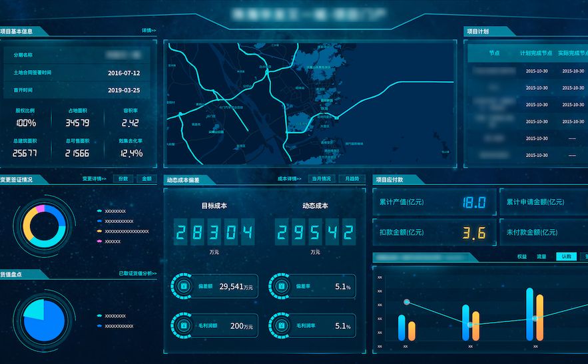Image resolution: width=588 pixels, height=364 pixels.
Task: Select the 认购 chart tab
Action: coord(566,256)
